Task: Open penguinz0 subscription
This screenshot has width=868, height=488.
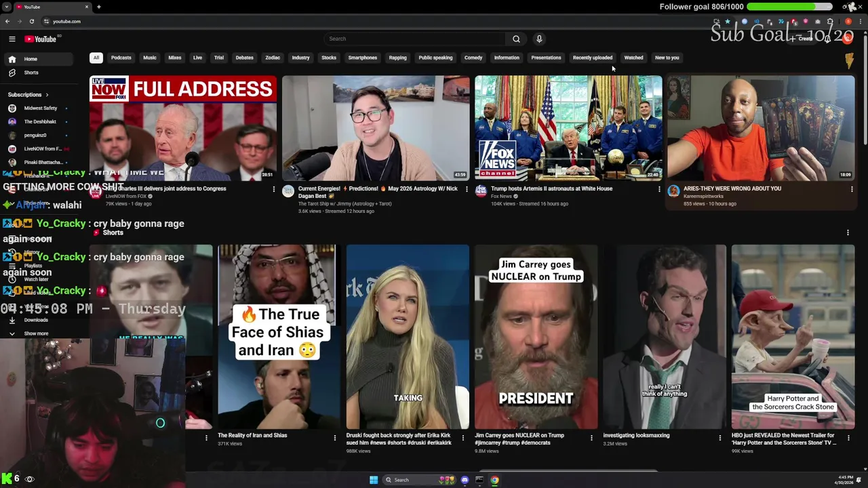Action: (x=39, y=135)
